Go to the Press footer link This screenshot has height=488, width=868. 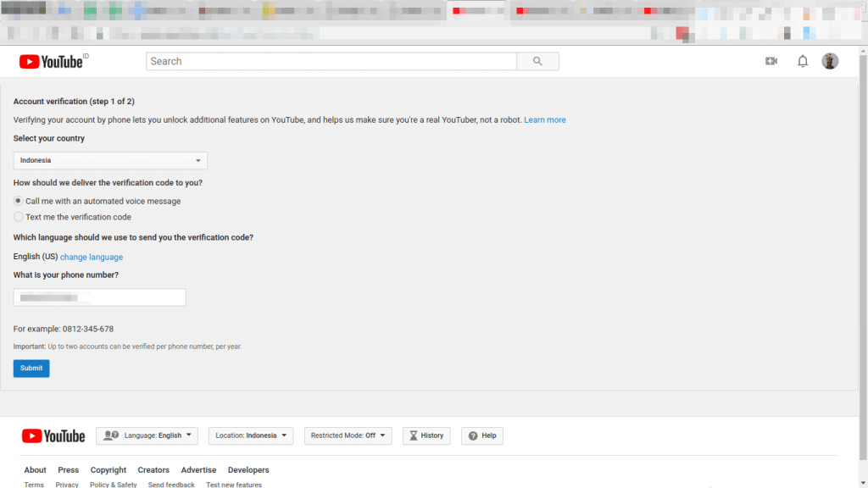(68, 469)
